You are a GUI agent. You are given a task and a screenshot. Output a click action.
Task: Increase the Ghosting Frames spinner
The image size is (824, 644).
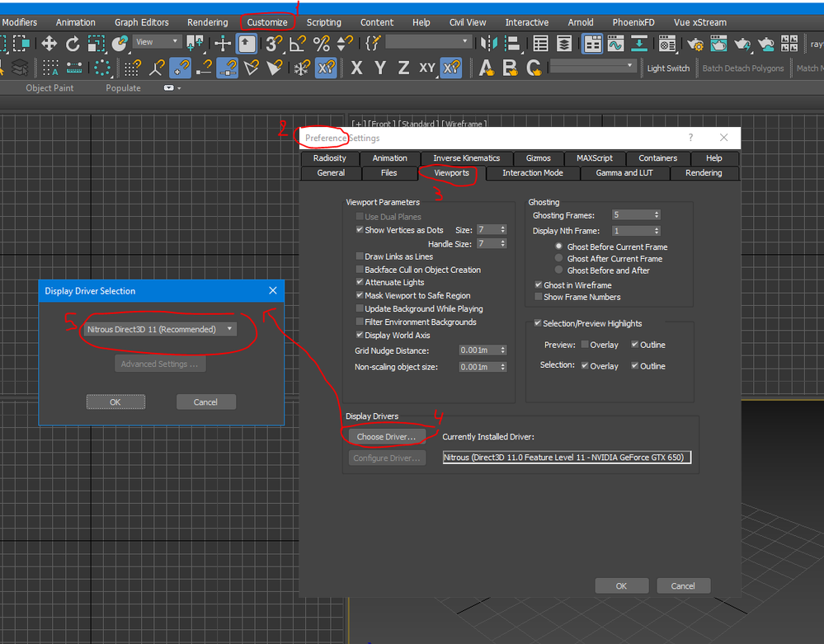pyautogui.click(x=657, y=213)
